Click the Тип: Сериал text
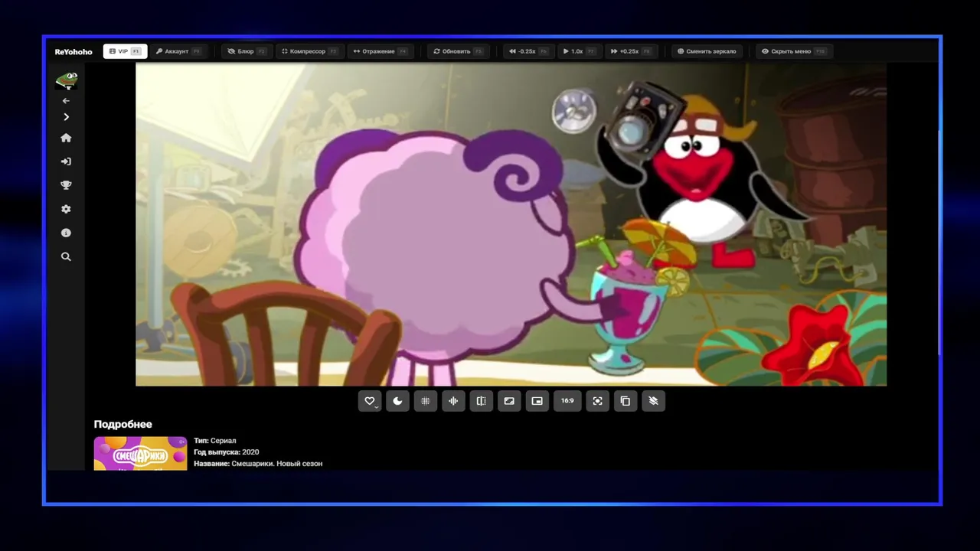Viewport: 980px width, 551px height. [x=215, y=441]
